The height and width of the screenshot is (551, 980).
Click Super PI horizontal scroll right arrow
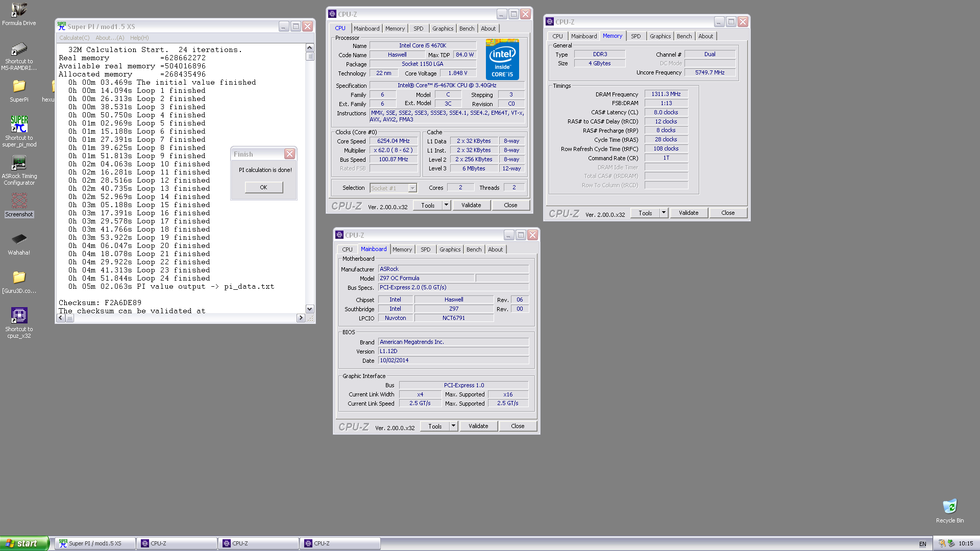coord(301,318)
